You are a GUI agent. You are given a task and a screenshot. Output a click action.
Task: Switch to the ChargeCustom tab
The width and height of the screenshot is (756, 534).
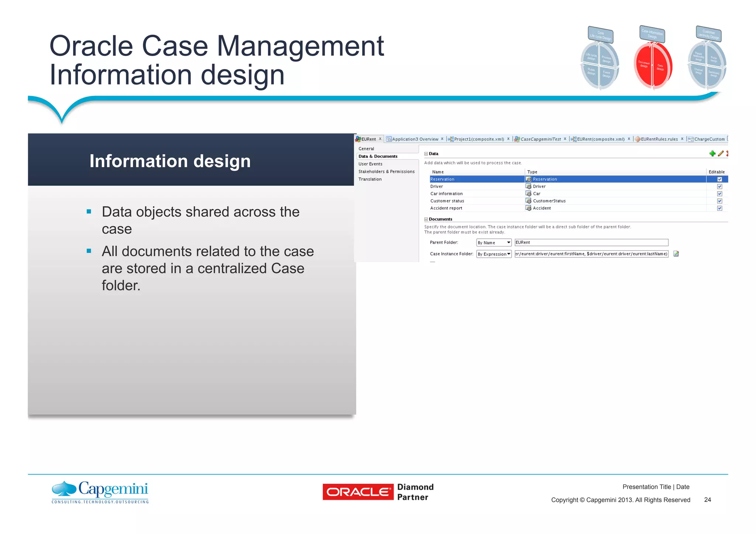(709, 139)
